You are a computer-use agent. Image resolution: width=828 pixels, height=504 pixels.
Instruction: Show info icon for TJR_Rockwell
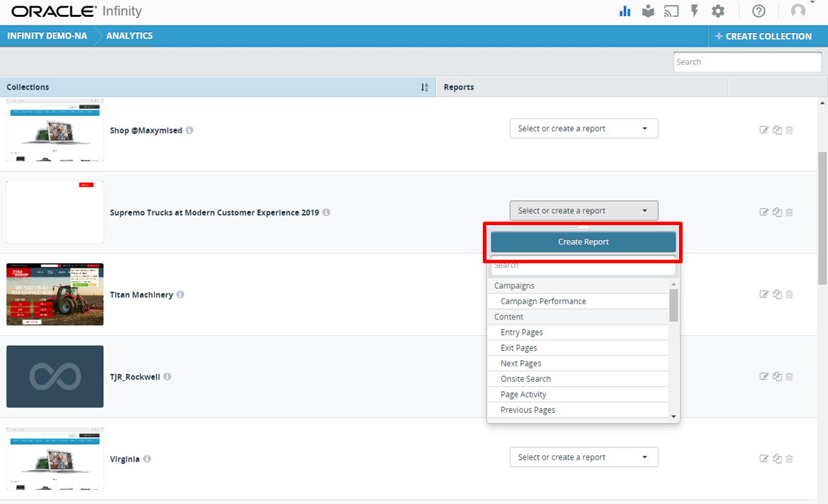[x=167, y=377]
